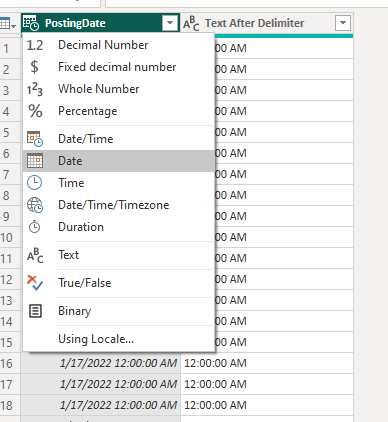The height and width of the screenshot is (422, 388).
Task: Open the Text After Delimiter filter dropdown
Action: pos(343,23)
